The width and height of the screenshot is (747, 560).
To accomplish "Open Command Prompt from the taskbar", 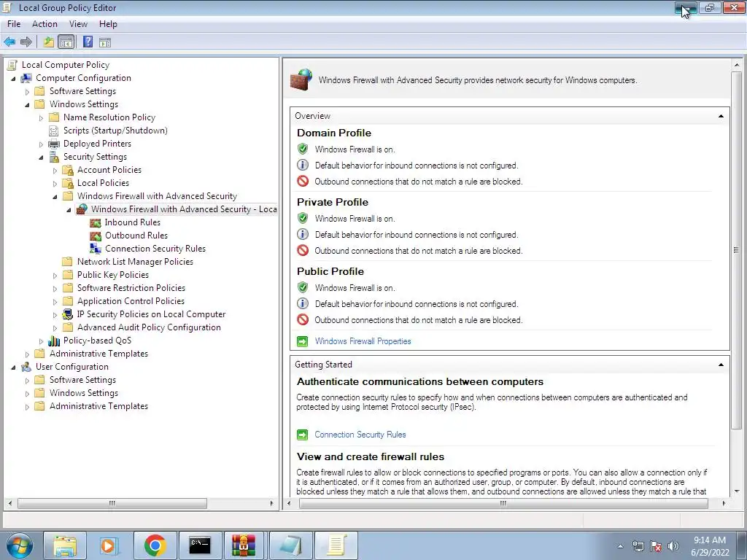I will click(200, 545).
